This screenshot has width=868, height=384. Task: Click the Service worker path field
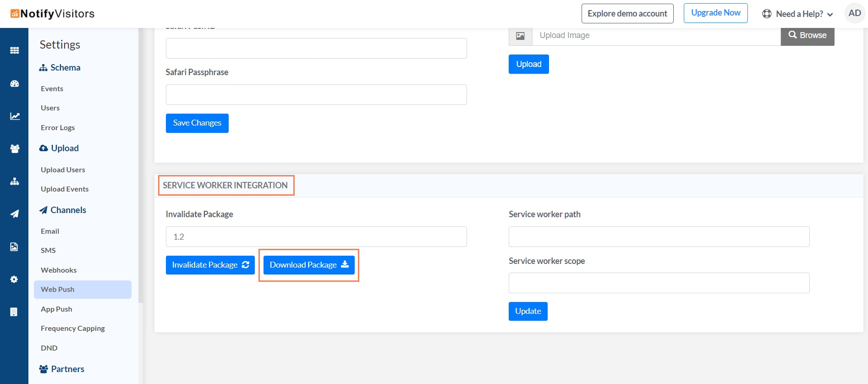[659, 237]
